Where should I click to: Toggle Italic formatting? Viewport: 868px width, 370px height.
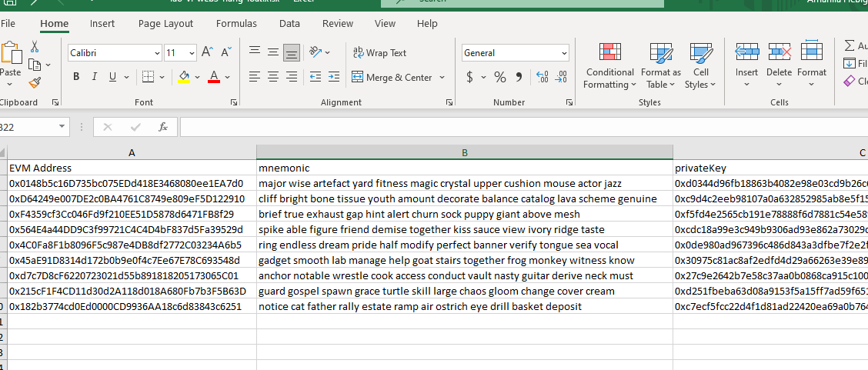[95, 77]
